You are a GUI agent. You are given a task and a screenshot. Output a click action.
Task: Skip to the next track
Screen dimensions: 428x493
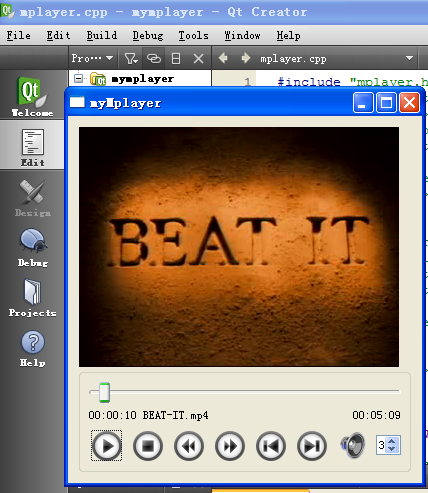312,446
